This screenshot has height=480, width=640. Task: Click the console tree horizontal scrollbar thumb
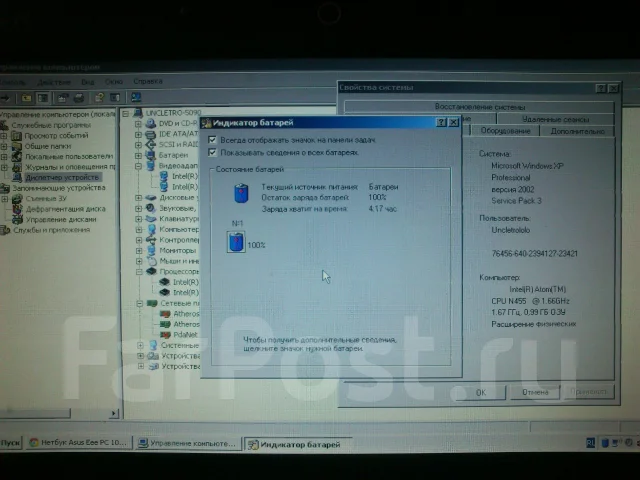pyautogui.click(x=35, y=413)
